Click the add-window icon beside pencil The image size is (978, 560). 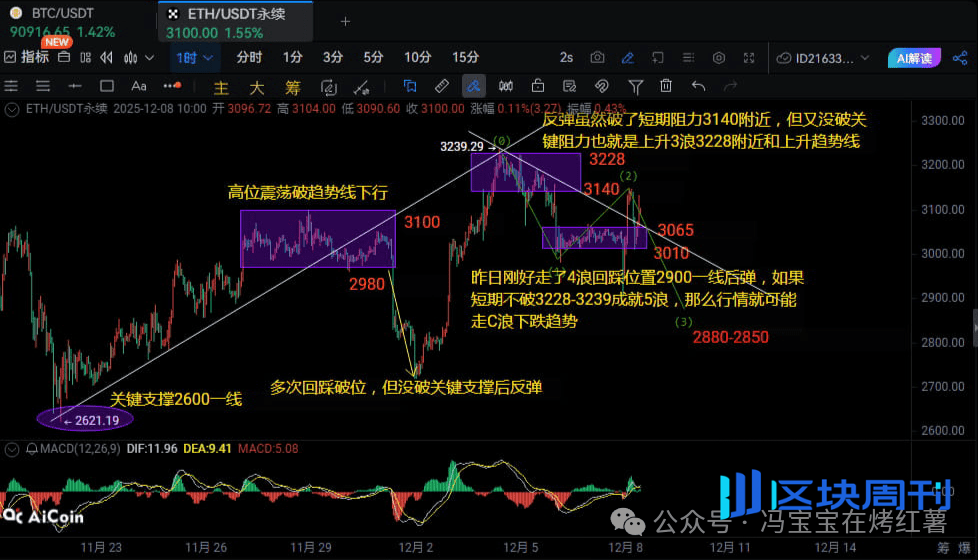click(658, 58)
